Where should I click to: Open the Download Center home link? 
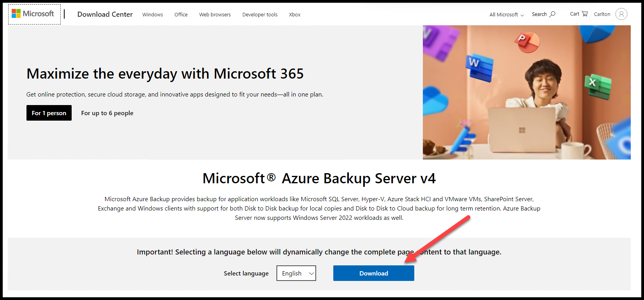click(105, 14)
